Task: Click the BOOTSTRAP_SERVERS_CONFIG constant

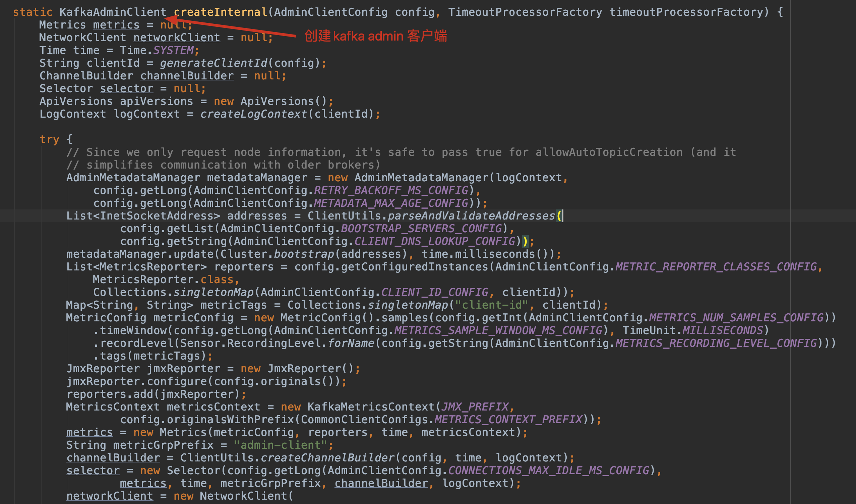Action: (x=421, y=229)
